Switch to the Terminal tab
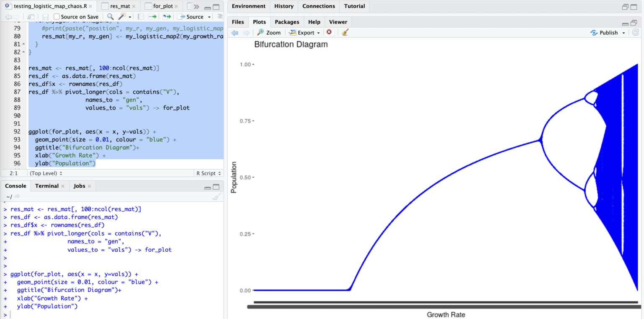This screenshot has width=644, height=319. point(47,186)
